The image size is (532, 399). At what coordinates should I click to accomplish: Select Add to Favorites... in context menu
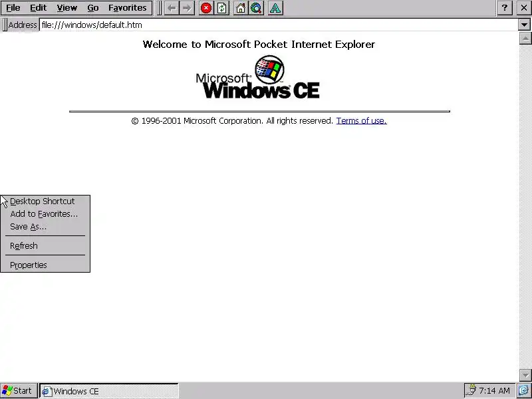[x=45, y=213]
